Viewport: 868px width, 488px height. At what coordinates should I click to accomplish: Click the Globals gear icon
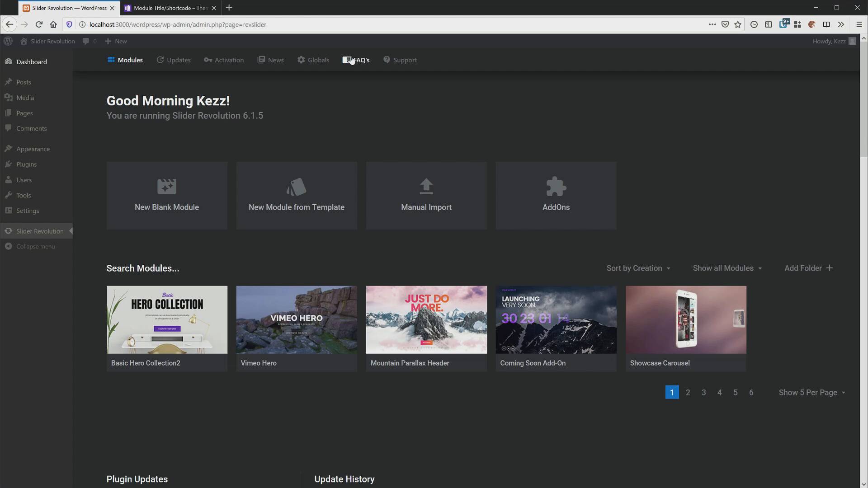(301, 60)
